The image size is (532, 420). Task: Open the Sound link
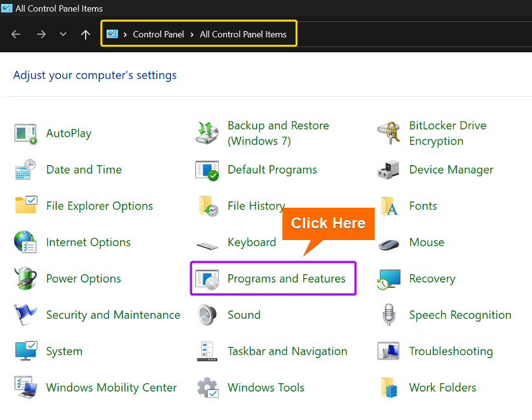(x=244, y=315)
